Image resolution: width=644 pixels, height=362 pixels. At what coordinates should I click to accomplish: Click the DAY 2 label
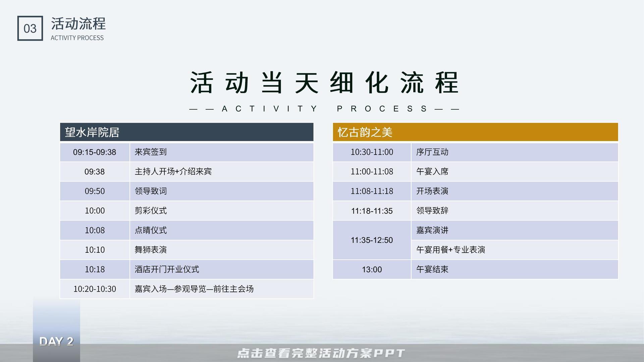coord(56,342)
